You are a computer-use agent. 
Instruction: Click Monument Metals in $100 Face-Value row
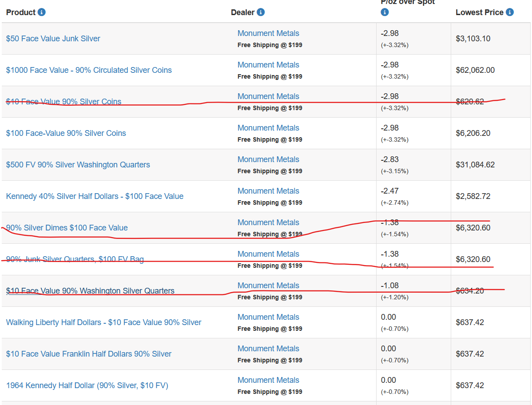(268, 128)
